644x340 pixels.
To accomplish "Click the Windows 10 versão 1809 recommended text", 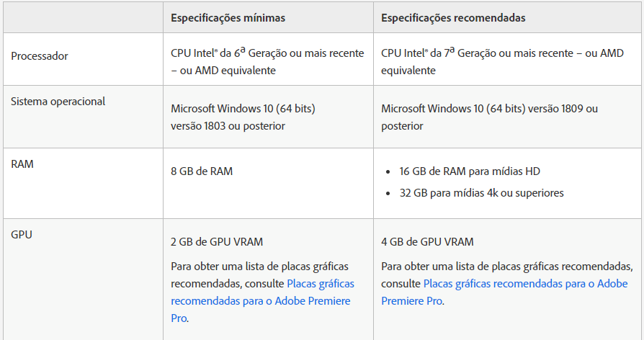I will (489, 117).
